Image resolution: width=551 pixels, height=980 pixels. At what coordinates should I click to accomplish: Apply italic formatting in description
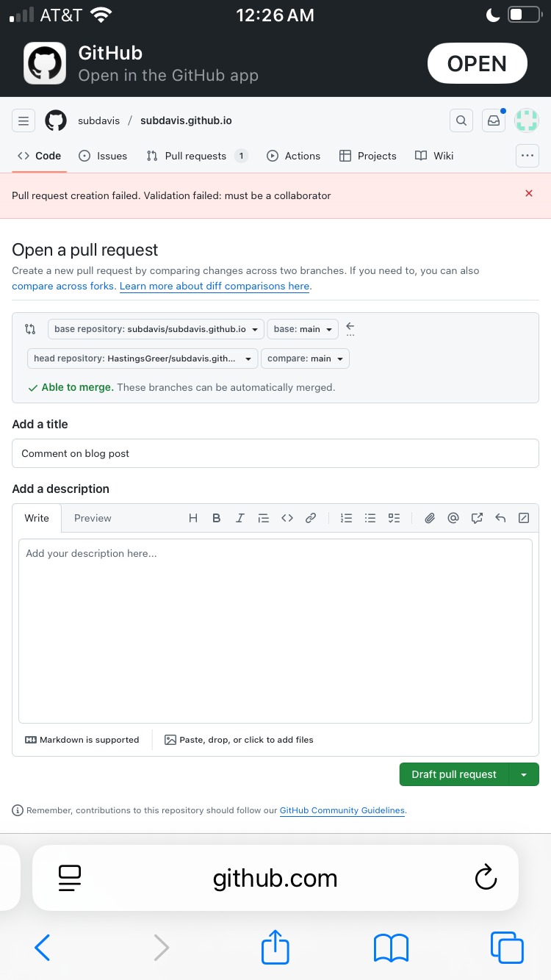pyautogui.click(x=240, y=518)
